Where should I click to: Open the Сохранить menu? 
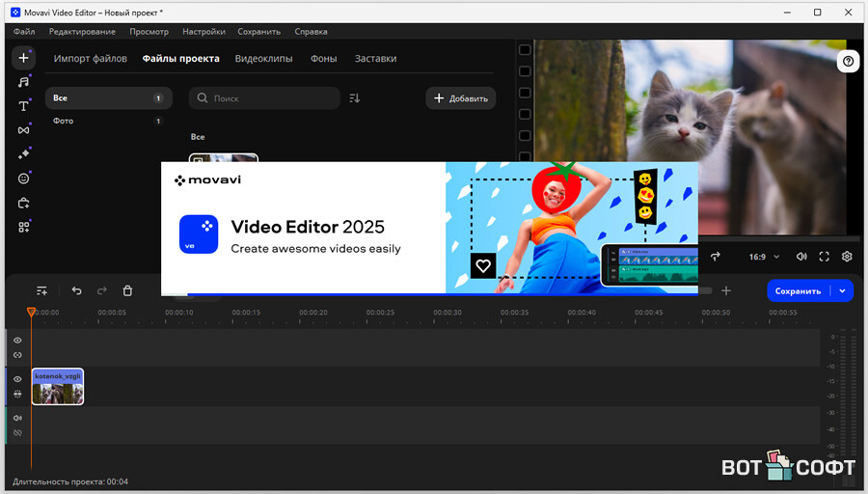click(x=259, y=32)
